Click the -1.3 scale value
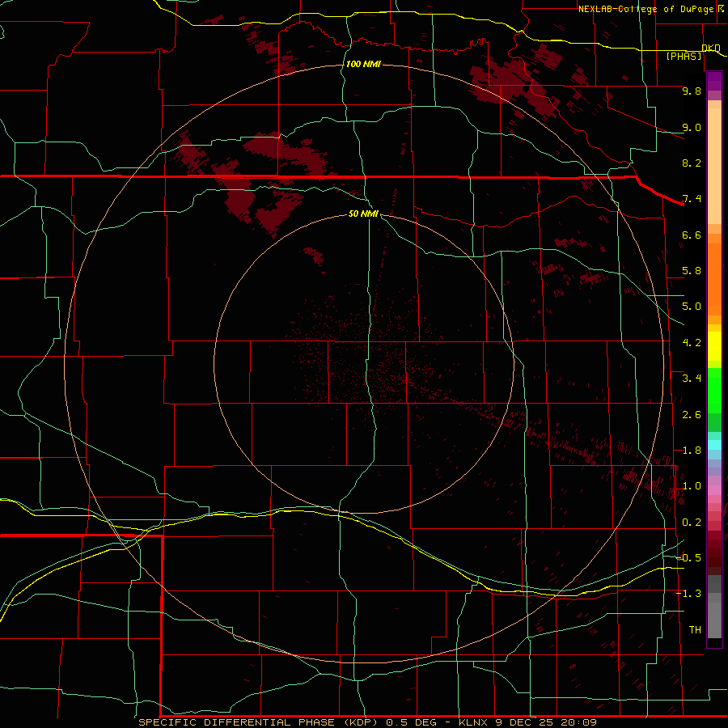Image resolution: width=728 pixels, height=728 pixels. (x=688, y=594)
